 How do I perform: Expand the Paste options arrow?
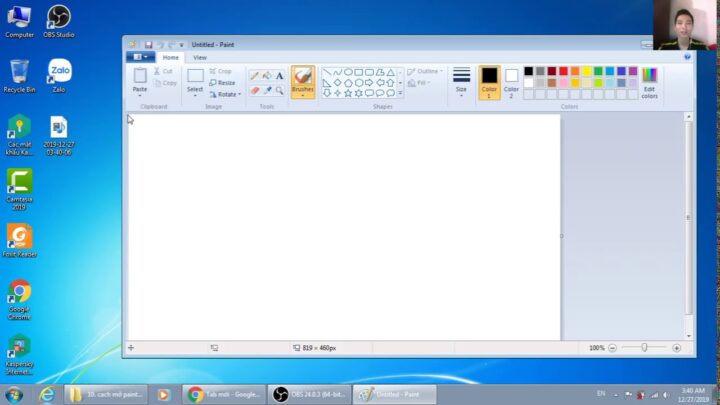(x=140, y=95)
